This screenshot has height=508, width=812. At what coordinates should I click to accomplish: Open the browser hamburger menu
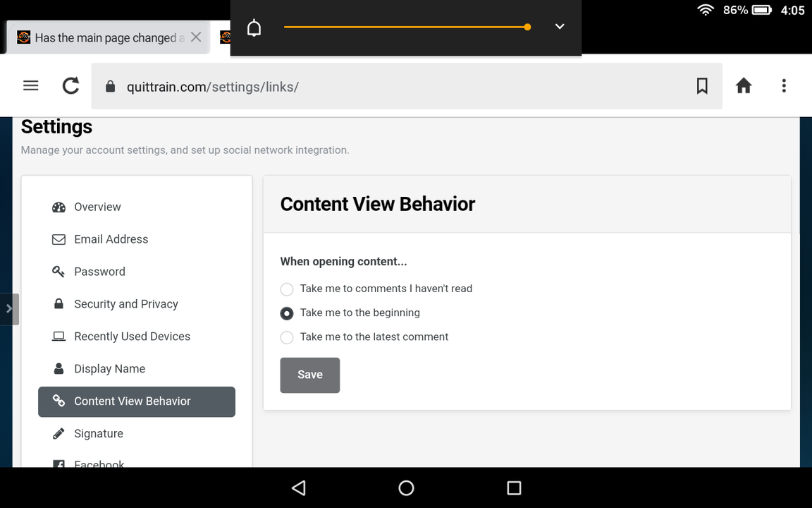point(30,86)
